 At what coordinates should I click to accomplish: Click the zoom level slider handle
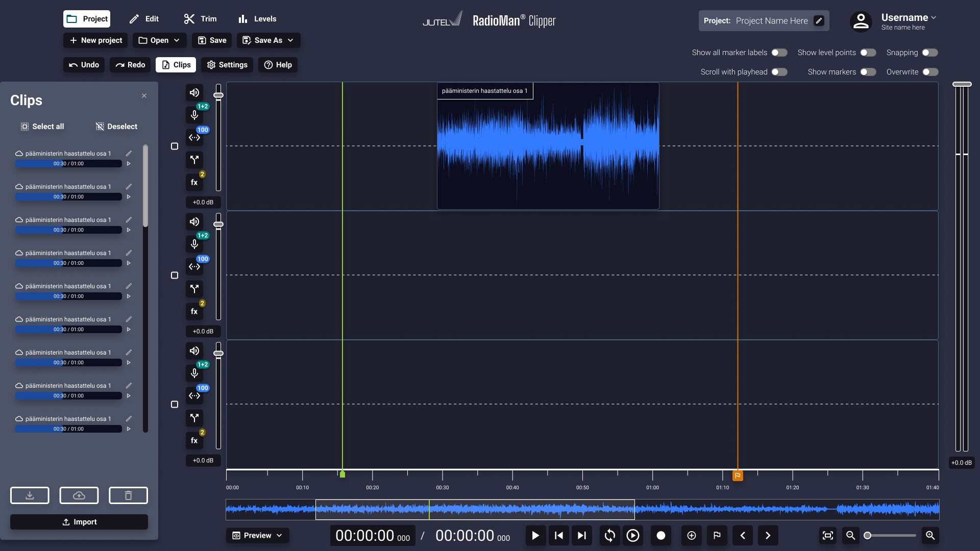pyautogui.click(x=867, y=535)
